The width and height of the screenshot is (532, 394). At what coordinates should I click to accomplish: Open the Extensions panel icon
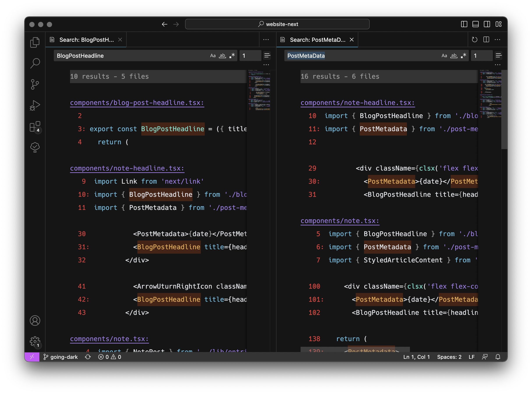35,127
